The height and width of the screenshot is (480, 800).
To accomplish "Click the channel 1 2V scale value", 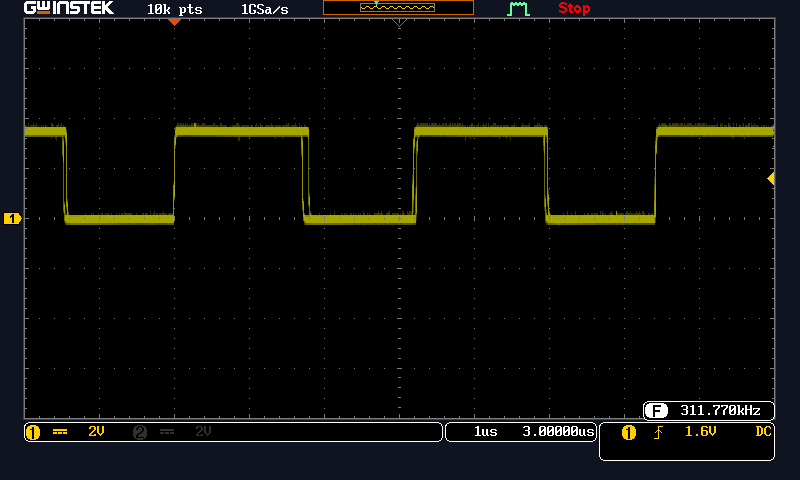I will pos(96,432).
